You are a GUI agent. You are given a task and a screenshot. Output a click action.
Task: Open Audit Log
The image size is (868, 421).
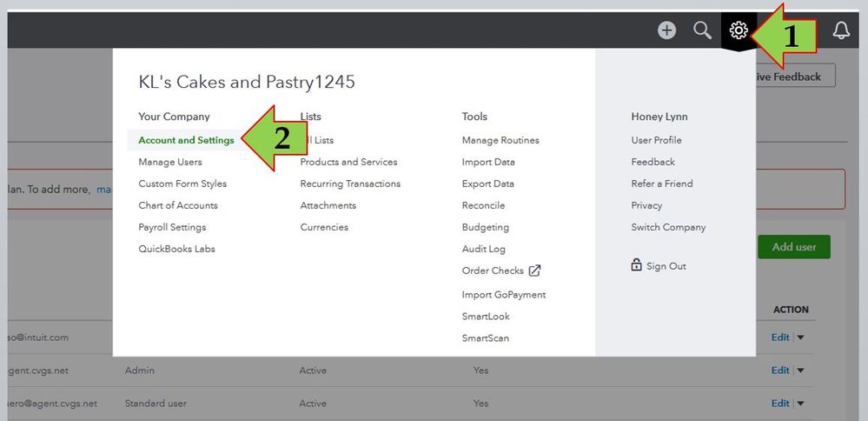pos(483,249)
